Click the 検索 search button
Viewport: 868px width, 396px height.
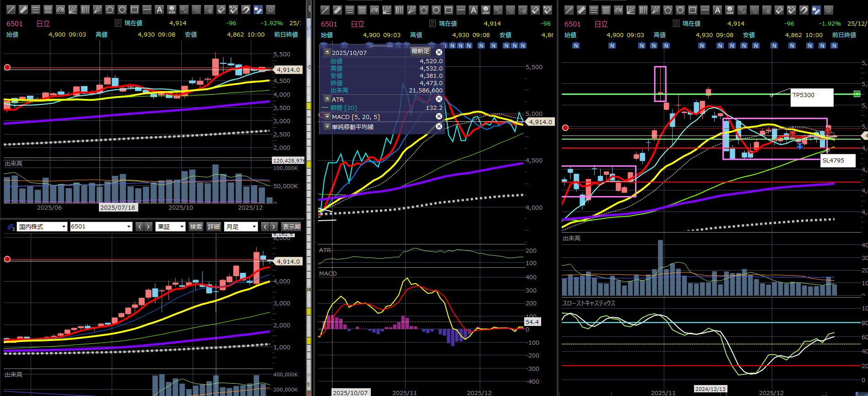[x=196, y=227]
